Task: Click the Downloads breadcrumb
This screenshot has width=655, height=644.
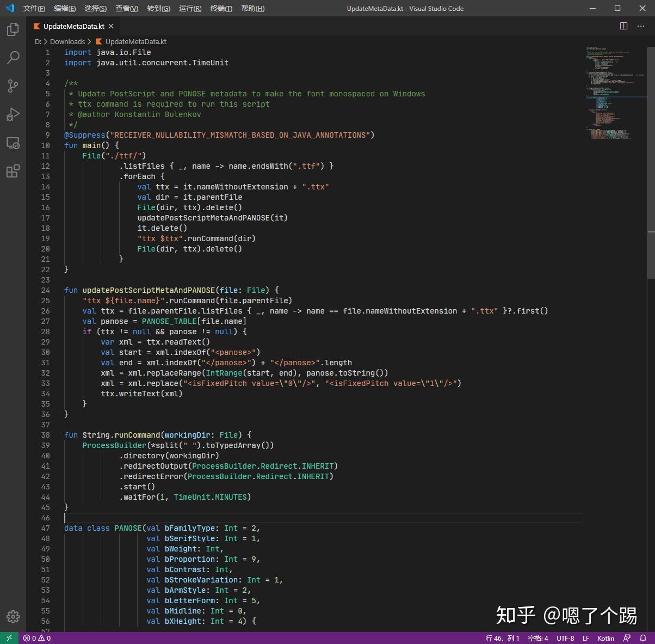Action: point(66,41)
